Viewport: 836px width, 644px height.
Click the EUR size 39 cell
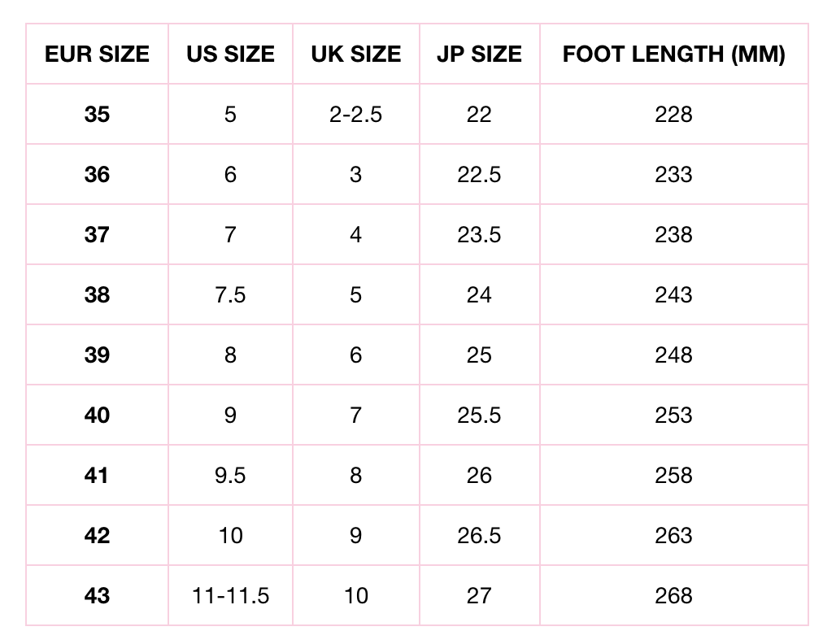[x=97, y=355]
